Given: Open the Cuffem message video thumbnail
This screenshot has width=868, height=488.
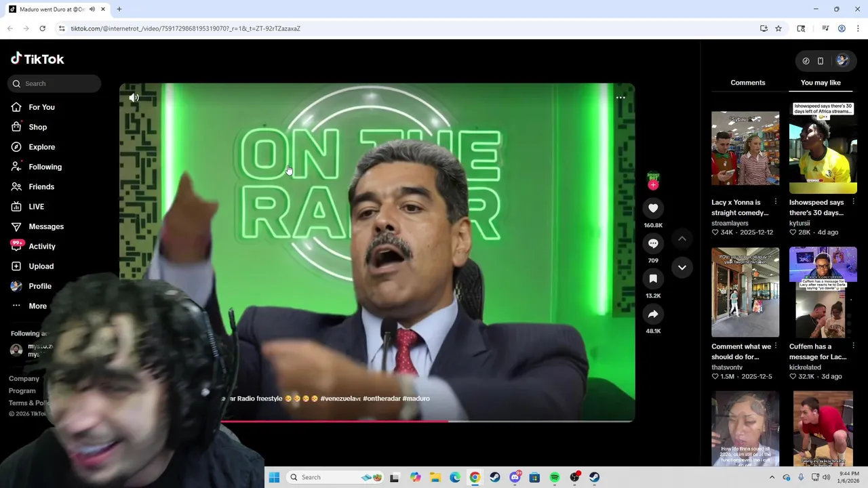Looking at the screenshot, I should pos(823,292).
